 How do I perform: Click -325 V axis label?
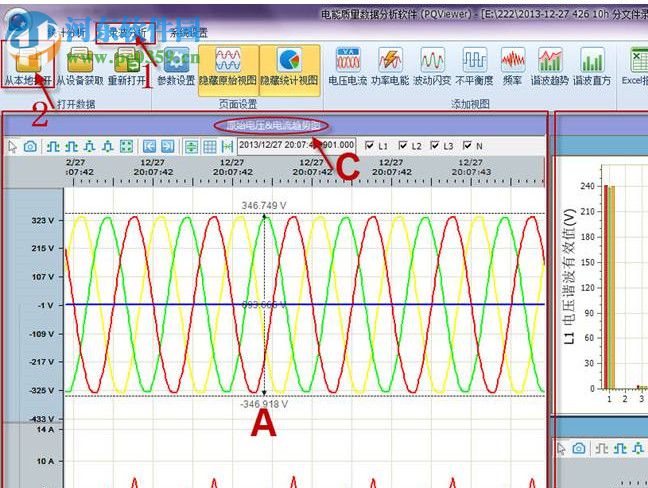[x=42, y=390]
